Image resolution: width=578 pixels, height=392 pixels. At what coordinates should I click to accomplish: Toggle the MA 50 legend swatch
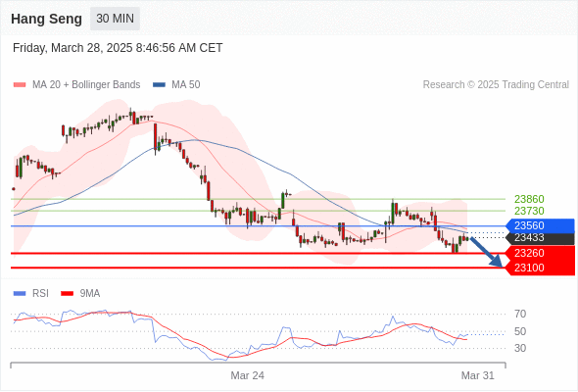tap(159, 85)
